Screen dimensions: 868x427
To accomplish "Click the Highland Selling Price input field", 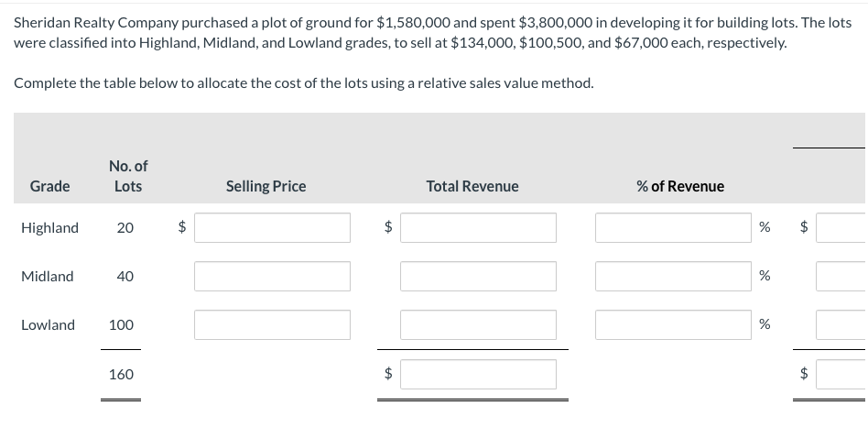I will pyautogui.click(x=272, y=227).
